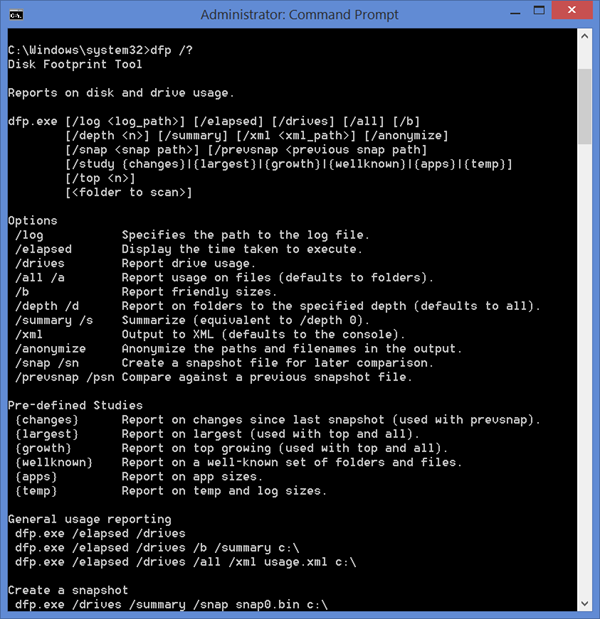Click the vertical scrollbar thumb
The height and width of the screenshot is (619, 600).
pos(585,107)
